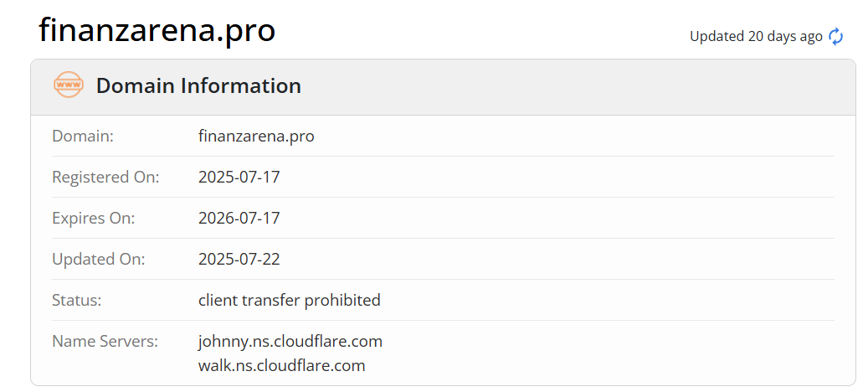Select the 'Updated On:' label
Image resolution: width=868 pixels, height=392 pixels.
98,259
